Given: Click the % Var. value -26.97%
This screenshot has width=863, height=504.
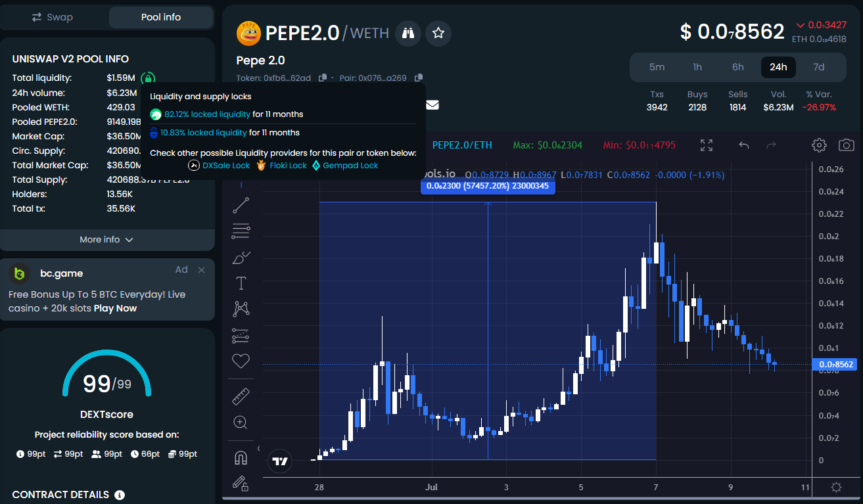Looking at the screenshot, I should [x=819, y=107].
